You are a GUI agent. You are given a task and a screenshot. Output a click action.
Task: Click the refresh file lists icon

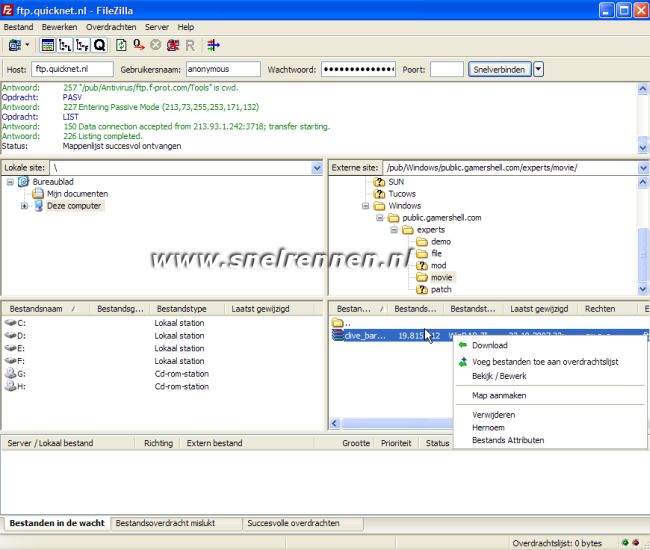(121, 45)
